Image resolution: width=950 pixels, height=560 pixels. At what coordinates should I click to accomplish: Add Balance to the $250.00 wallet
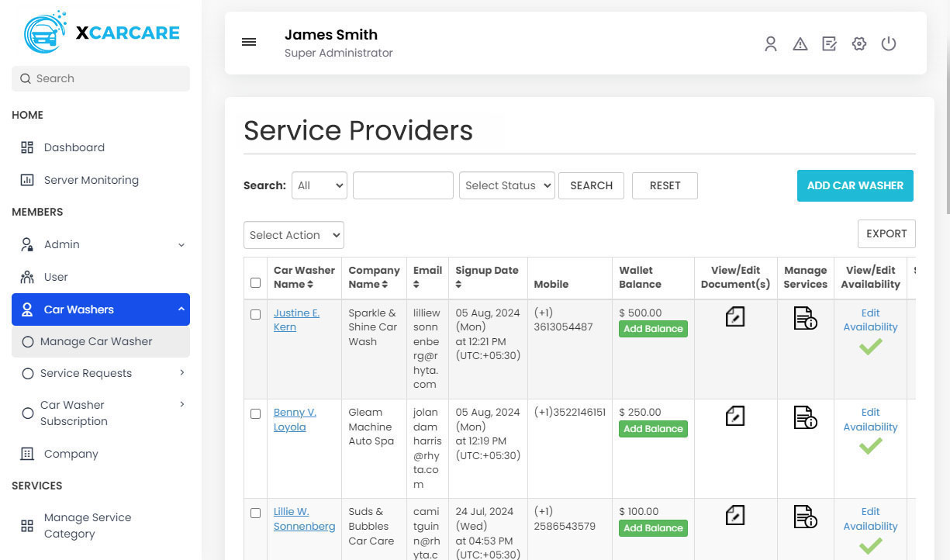click(x=653, y=429)
